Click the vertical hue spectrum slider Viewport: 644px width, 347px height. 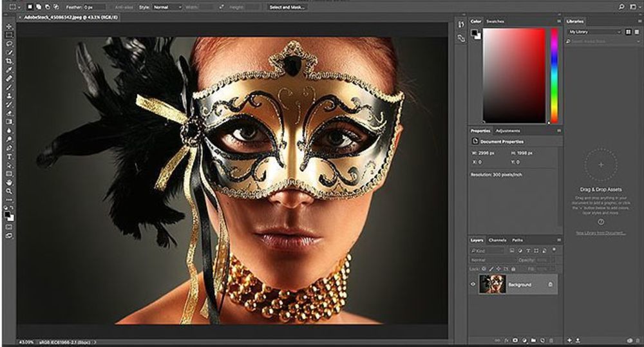(x=554, y=75)
